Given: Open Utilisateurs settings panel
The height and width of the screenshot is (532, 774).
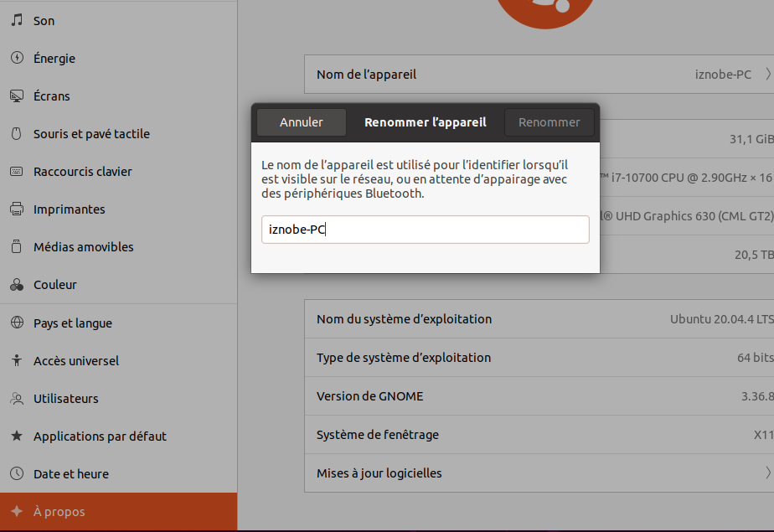Looking at the screenshot, I should pyautogui.click(x=118, y=398).
